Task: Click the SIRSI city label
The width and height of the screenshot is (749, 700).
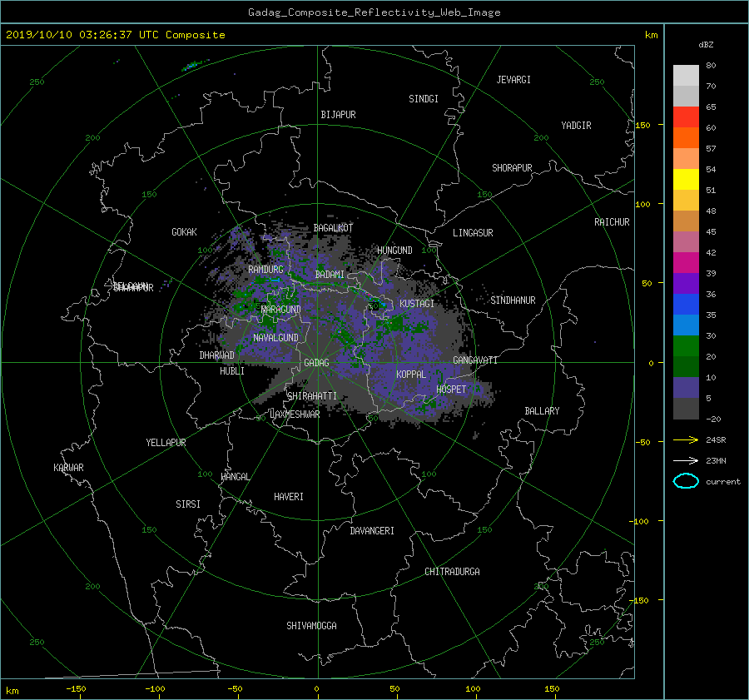Action: point(188,504)
